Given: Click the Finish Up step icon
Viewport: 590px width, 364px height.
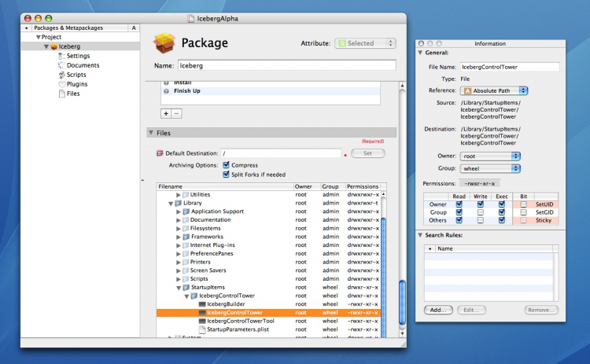Looking at the screenshot, I should coord(166,91).
